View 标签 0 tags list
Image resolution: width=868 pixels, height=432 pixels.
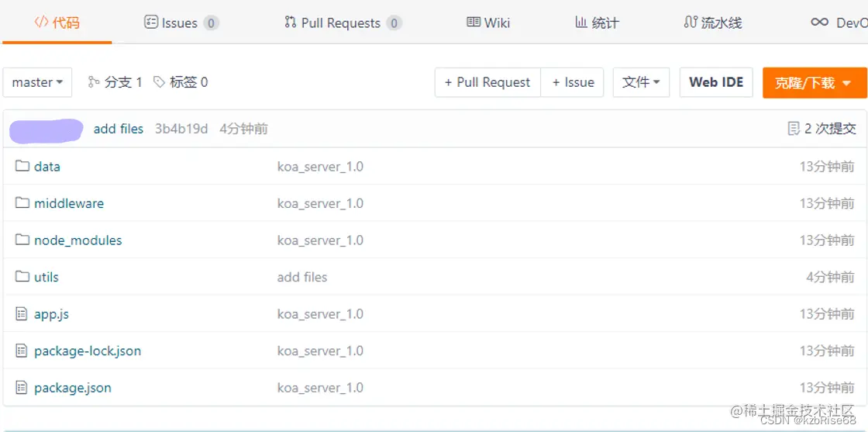click(x=181, y=82)
